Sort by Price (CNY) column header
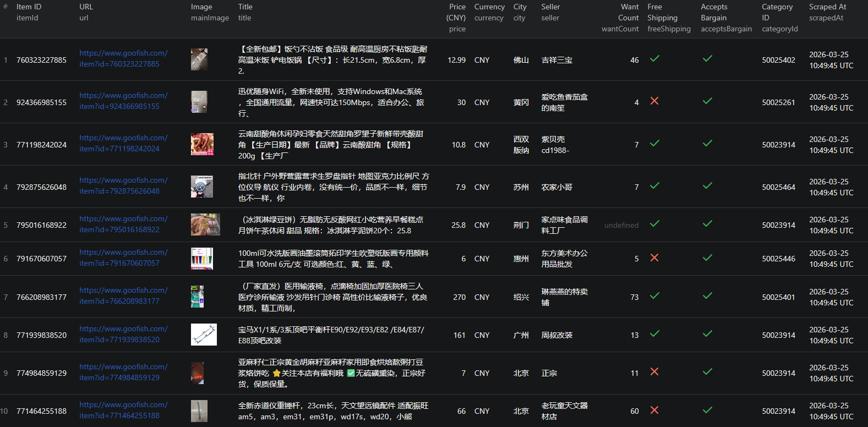 pyautogui.click(x=456, y=18)
